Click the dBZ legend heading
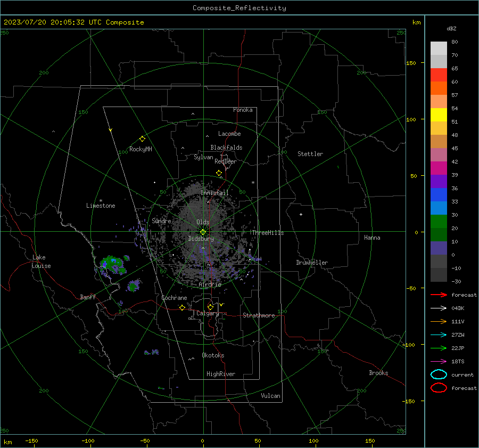479x448 pixels. 451,28
